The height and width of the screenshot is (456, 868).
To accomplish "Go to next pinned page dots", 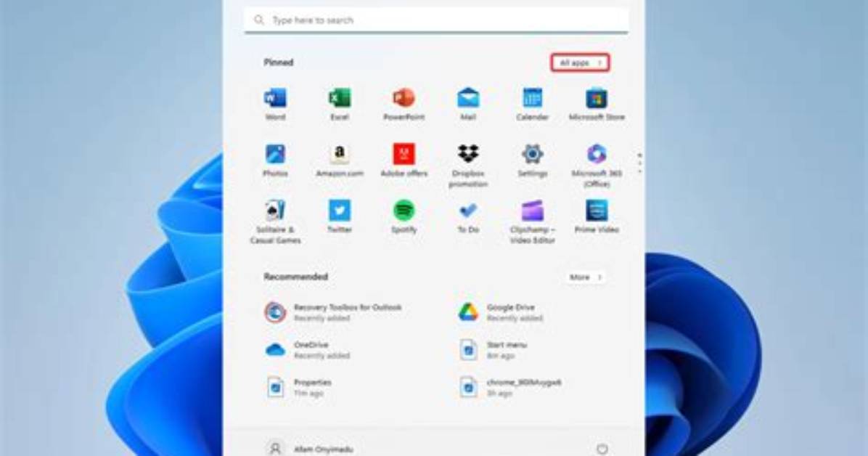I will tap(639, 163).
